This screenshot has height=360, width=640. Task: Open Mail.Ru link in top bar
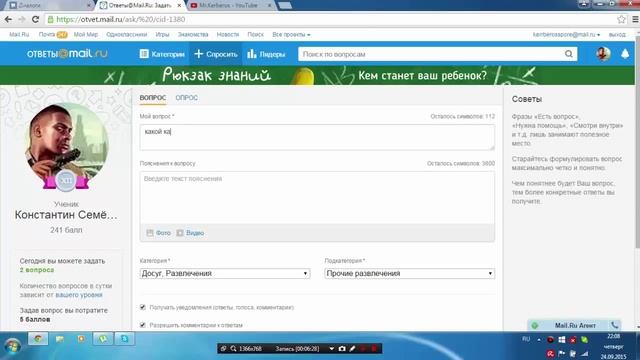[x=19, y=35]
